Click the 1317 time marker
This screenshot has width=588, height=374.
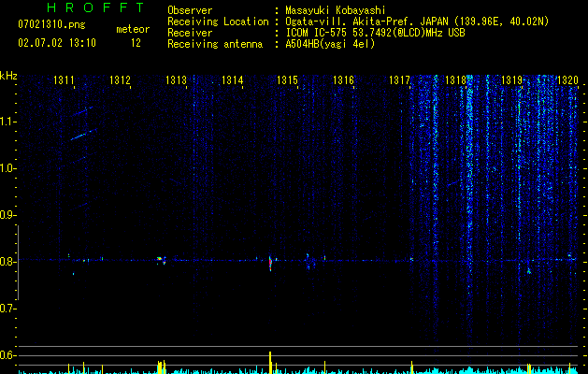click(399, 80)
